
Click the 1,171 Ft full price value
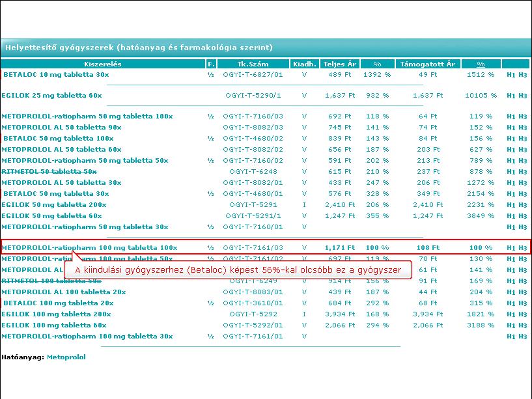tap(340, 248)
